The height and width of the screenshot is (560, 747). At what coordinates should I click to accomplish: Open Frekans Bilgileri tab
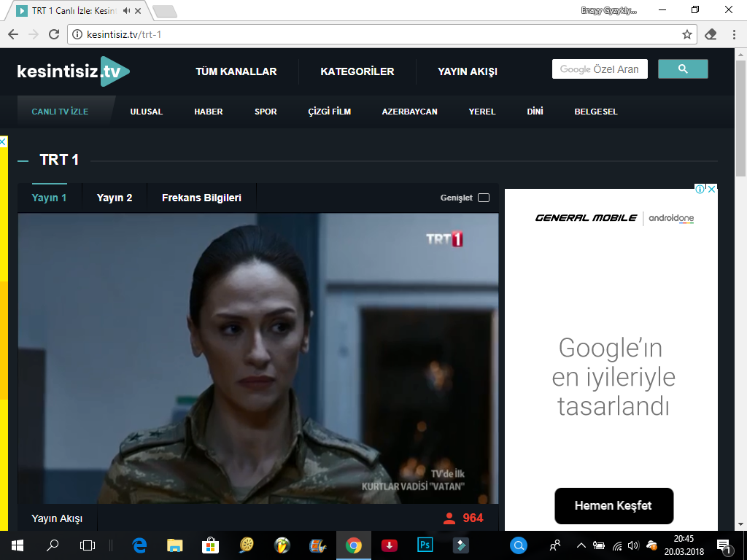coord(201,198)
